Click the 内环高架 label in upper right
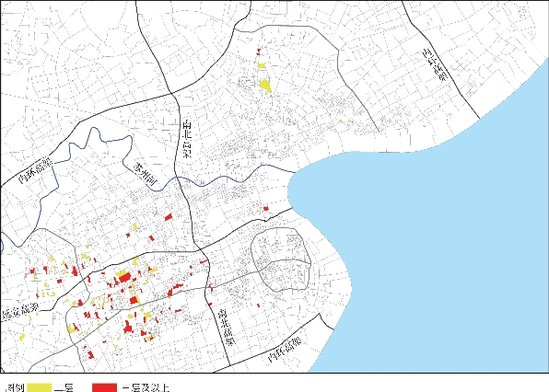Viewport: 549px width, 392px height. pyautogui.click(x=435, y=64)
